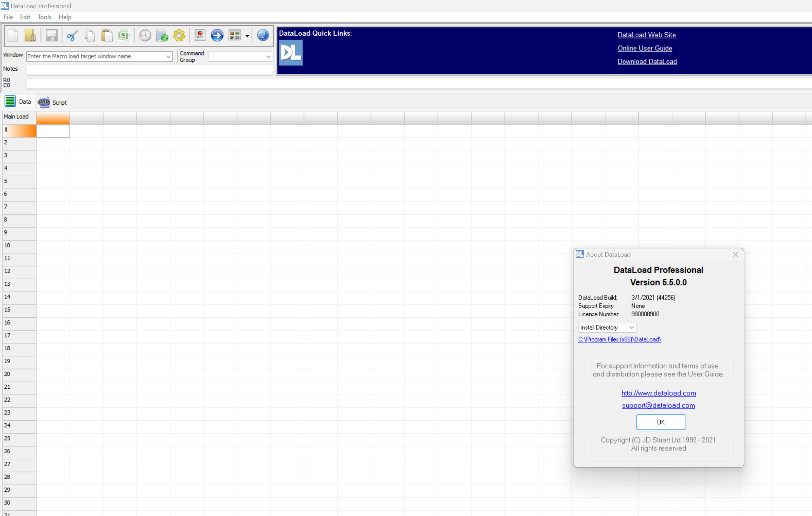Viewport: 812px width, 516px height.
Task: Click the clock delays icon
Action: [x=145, y=35]
